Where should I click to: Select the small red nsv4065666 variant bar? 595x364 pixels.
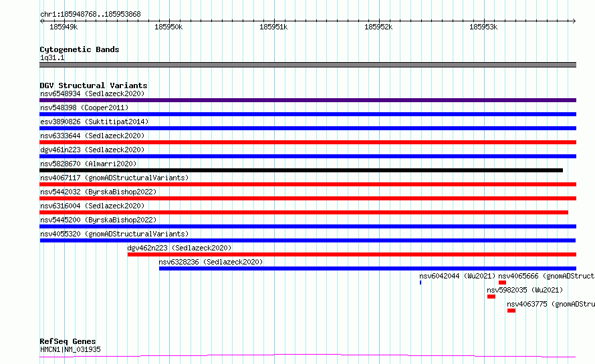pyautogui.click(x=503, y=283)
